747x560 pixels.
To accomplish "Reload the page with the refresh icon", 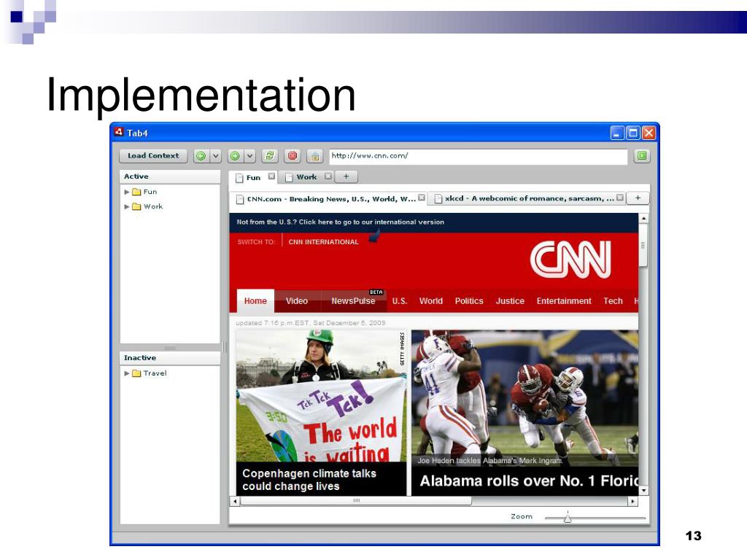I will click(x=270, y=156).
